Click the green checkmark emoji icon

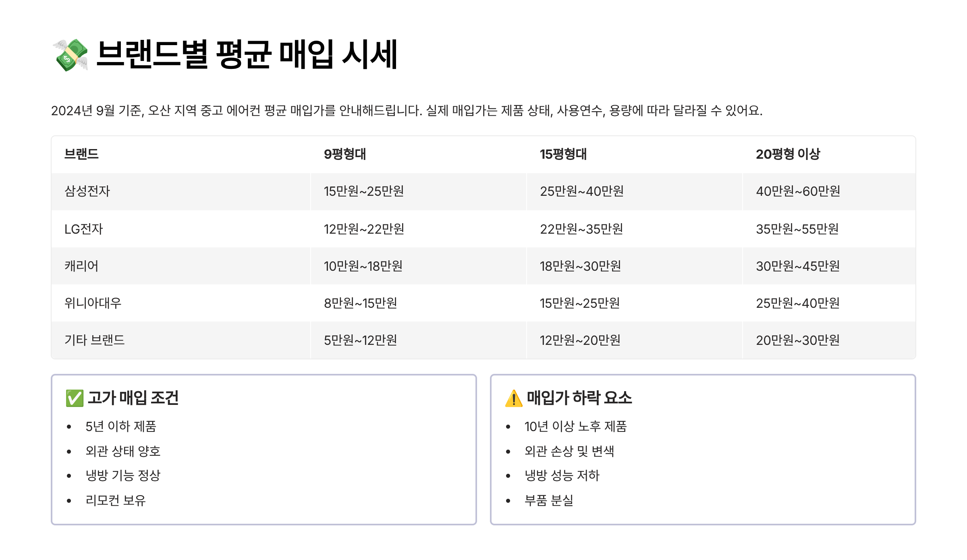75,398
